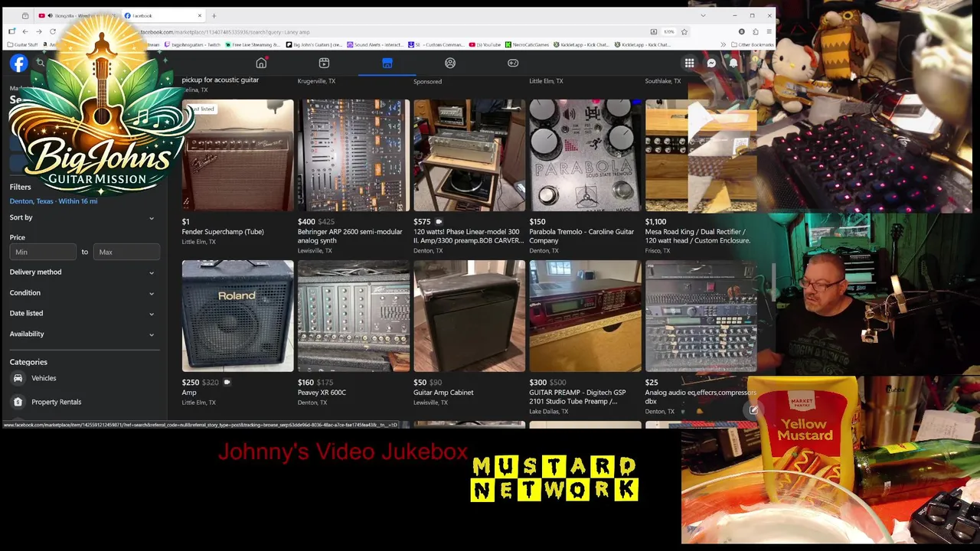The width and height of the screenshot is (980, 551).
Task: Expand the Availability filter
Action: point(83,334)
